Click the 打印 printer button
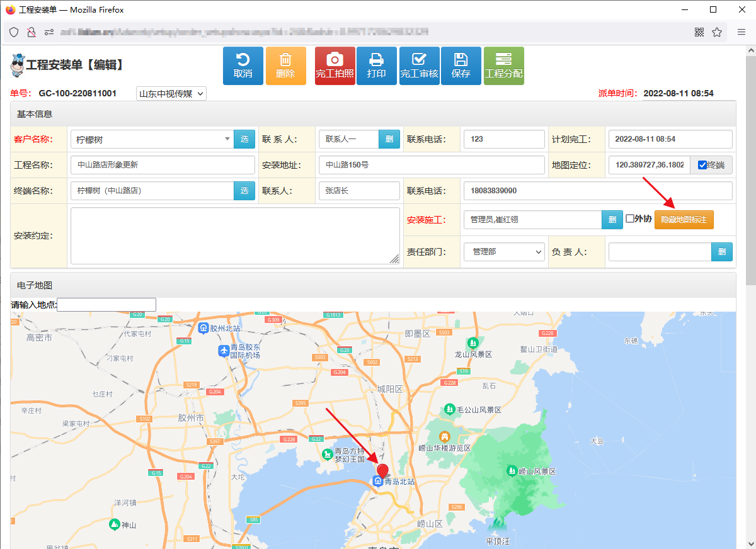 click(376, 65)
